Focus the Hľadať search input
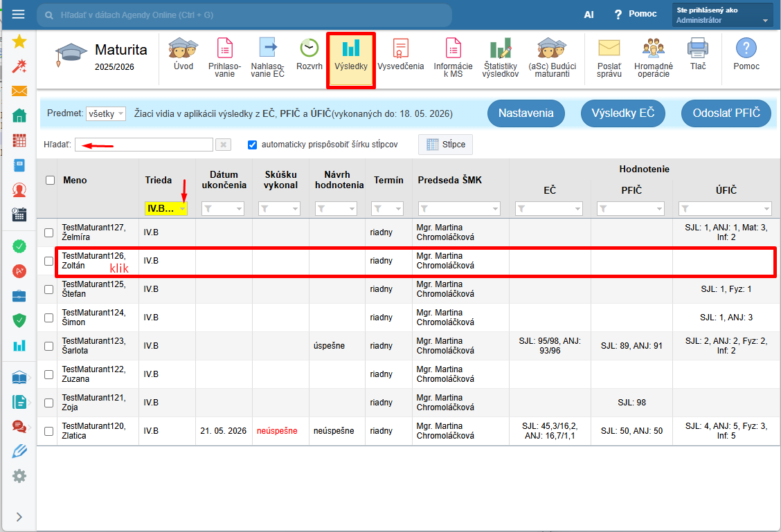This screenshot has width=781, height=532. click(x=144, y=145)
